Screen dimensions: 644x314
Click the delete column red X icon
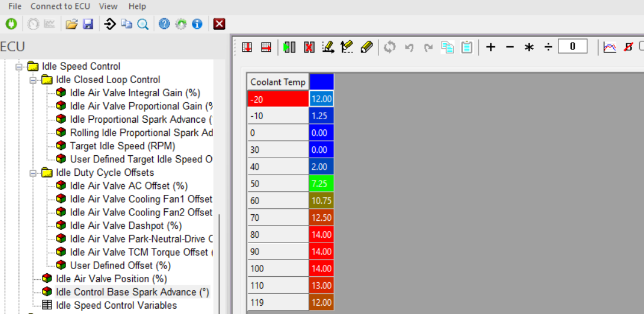pos(309,47)
